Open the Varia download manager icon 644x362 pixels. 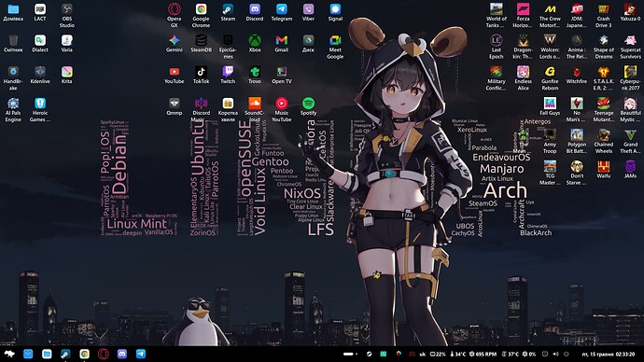[67, 44]
